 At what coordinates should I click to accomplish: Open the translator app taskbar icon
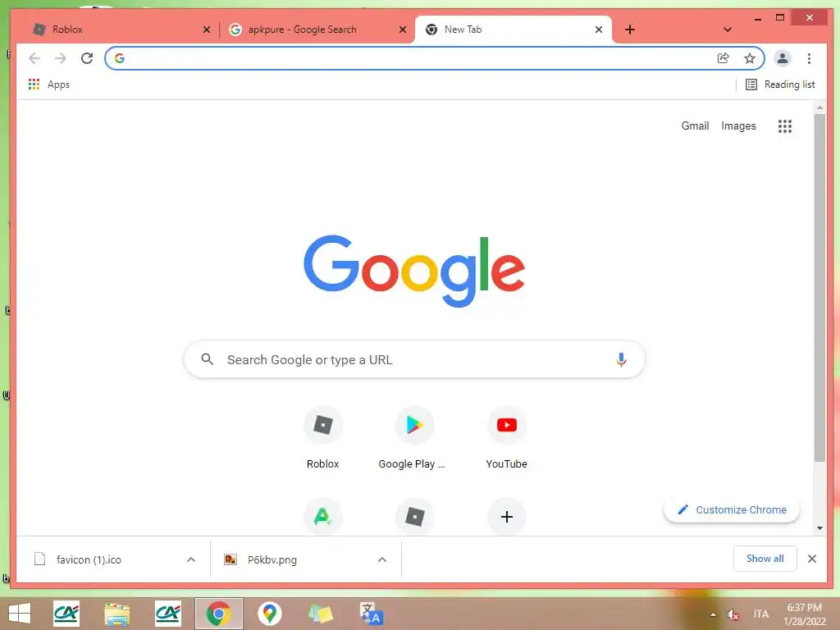point(371,614)
